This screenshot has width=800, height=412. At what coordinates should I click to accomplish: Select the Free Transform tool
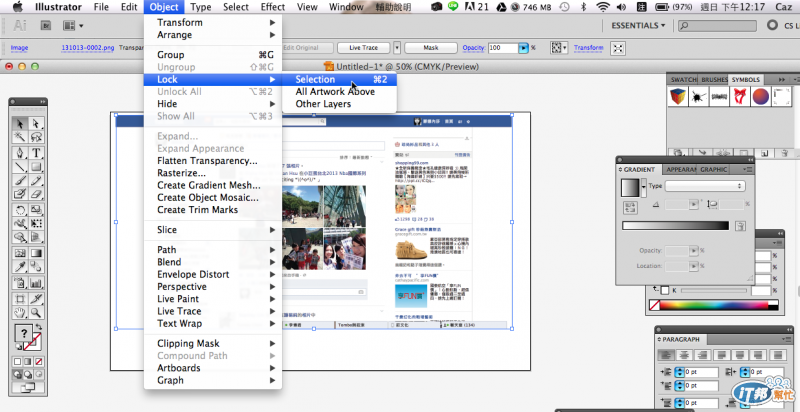[x=36, y=223]
